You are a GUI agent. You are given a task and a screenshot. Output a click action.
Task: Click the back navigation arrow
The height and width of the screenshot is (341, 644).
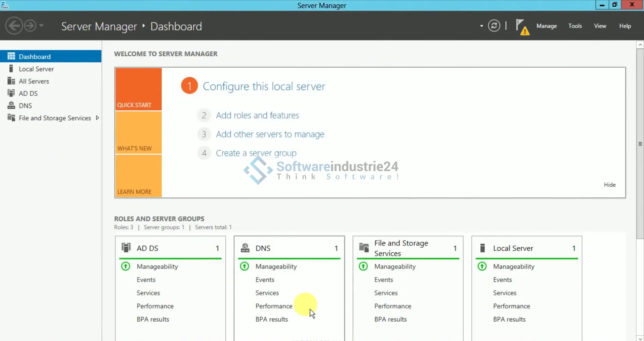(14, 26)
